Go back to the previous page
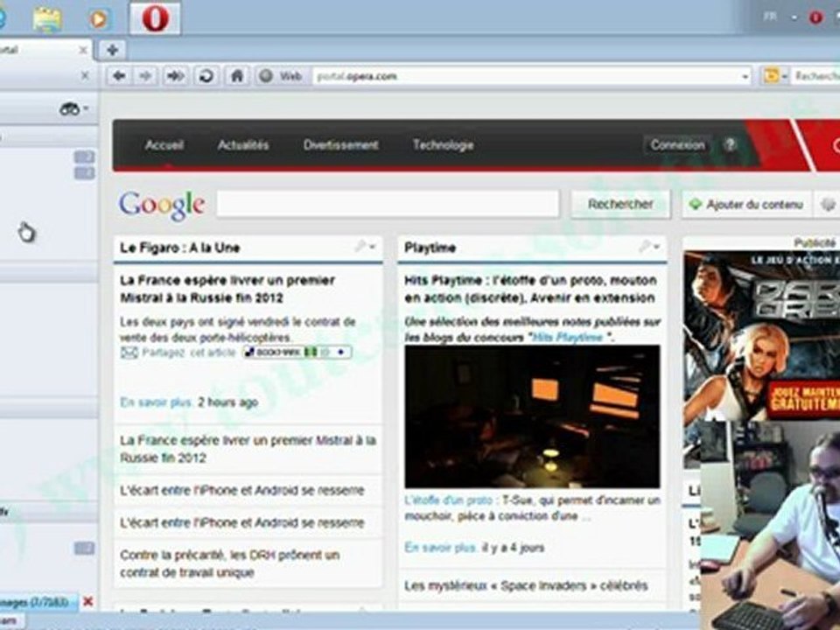The width and height of the screenshot is (840, 630). [x=119, y=76]
